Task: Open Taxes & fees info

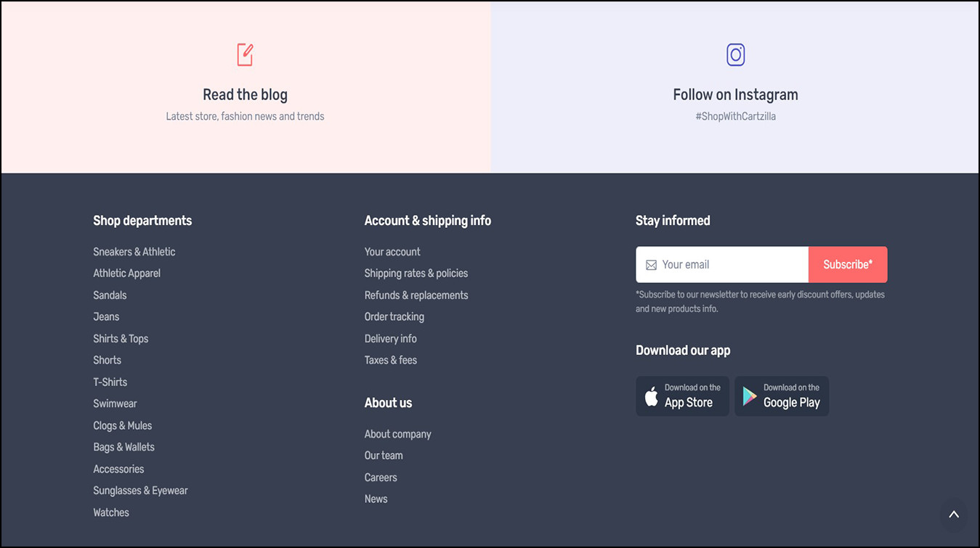Action: 390,360
